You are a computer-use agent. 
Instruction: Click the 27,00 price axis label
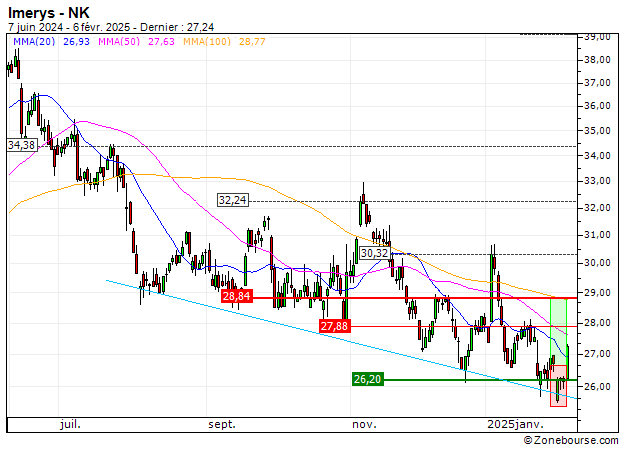[x=597, y=354]
